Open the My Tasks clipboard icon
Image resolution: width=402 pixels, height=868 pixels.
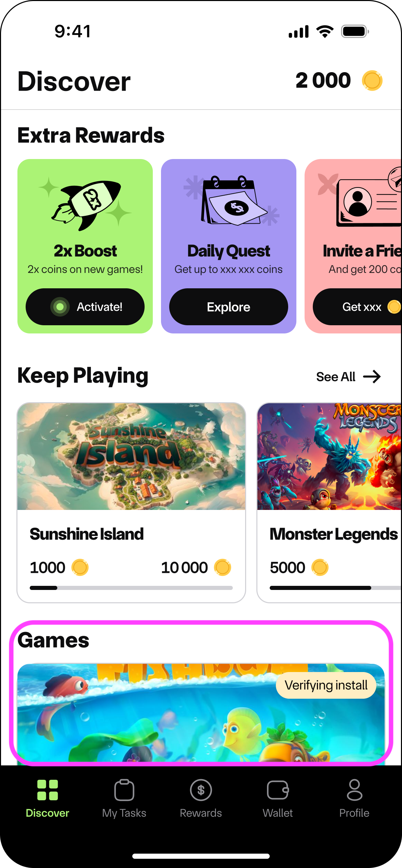pyautogui.click(x=124, y=790)
